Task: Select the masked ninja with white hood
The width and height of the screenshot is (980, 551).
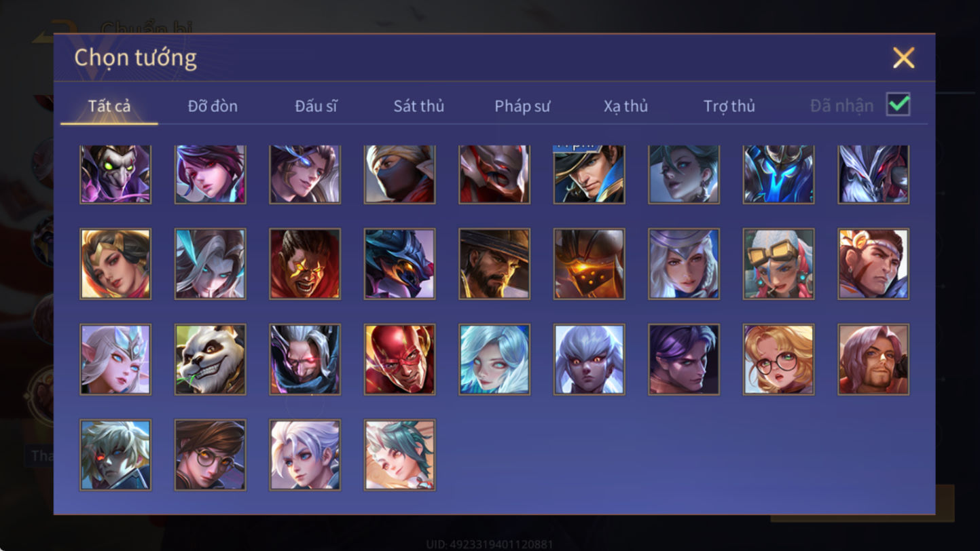Action: [x=400, y=174]
